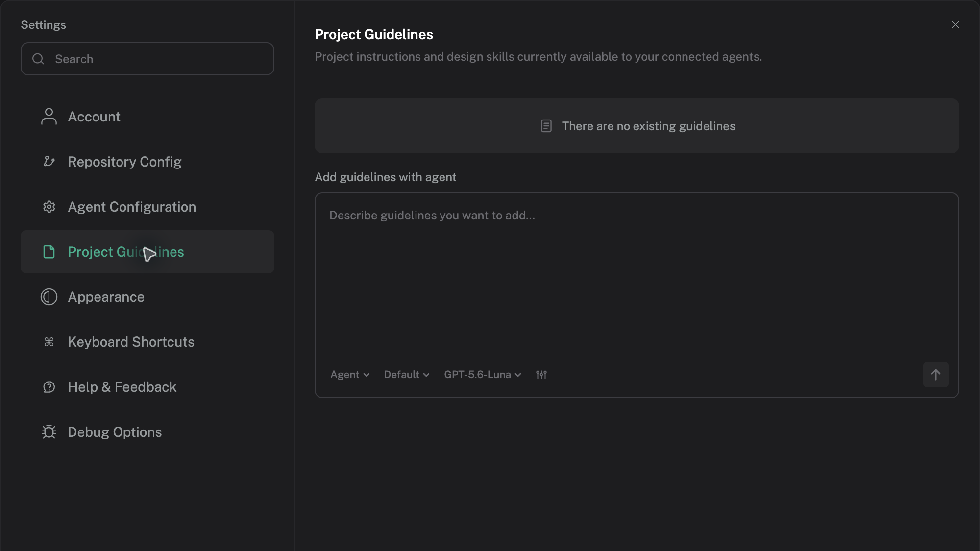Click the Project Guidelines file icon
This screenshot has width=980, height=551.
[49, 252]
